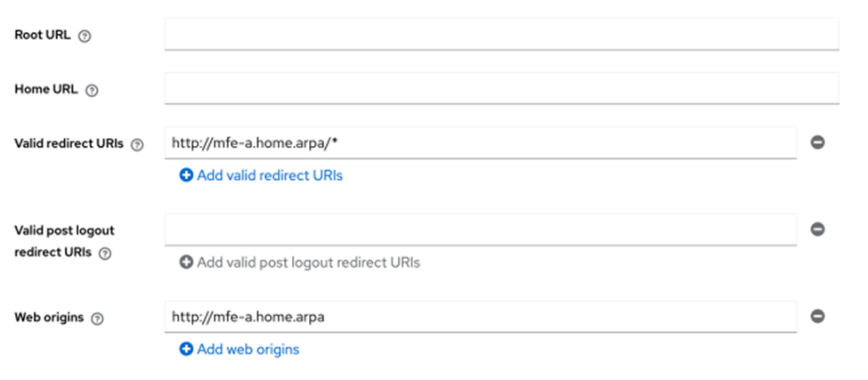Select the Valid redirect URIs input containing mfe-a.home.arpa/*

pos(481,142)
